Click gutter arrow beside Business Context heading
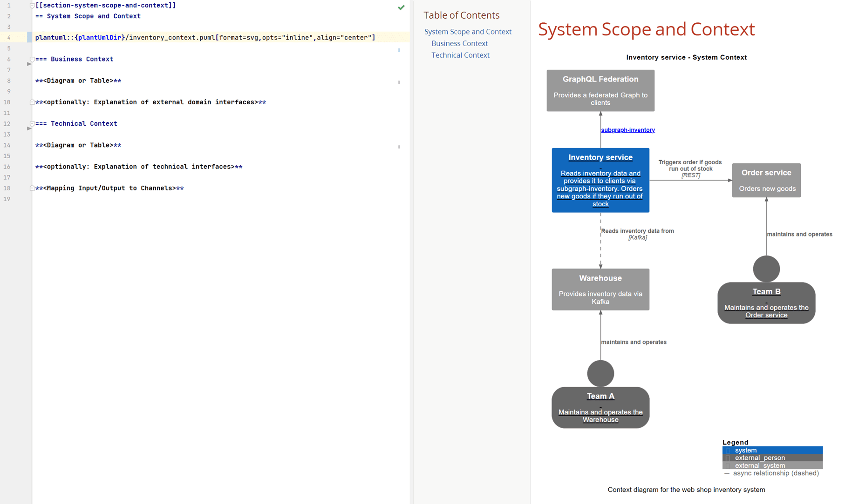 [x=29, y=64]
